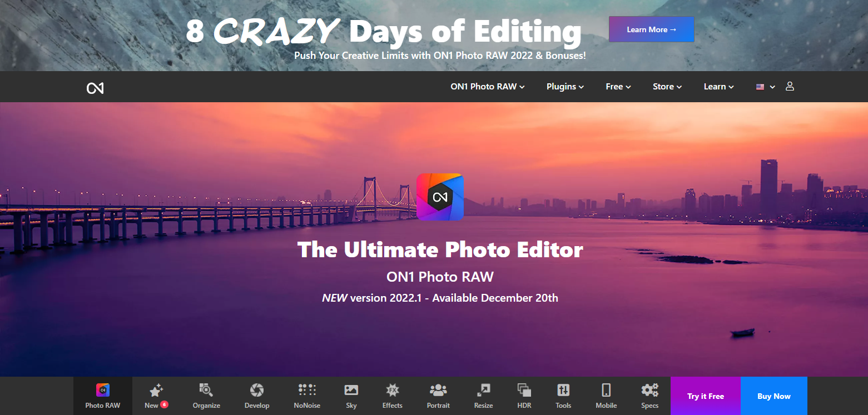
Task: Click the ON1 Photo RAW app icon in the hero image
Action: coord(440,197)
